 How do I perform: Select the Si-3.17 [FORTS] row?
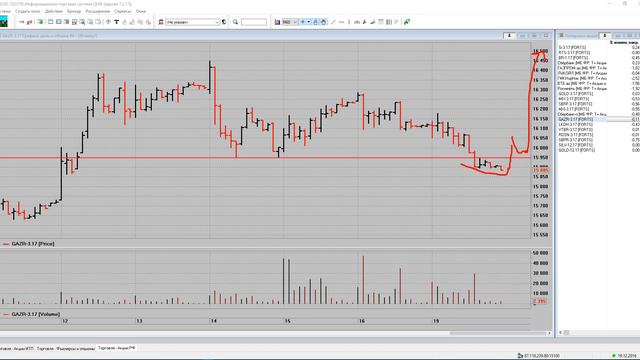coord(598,47)
